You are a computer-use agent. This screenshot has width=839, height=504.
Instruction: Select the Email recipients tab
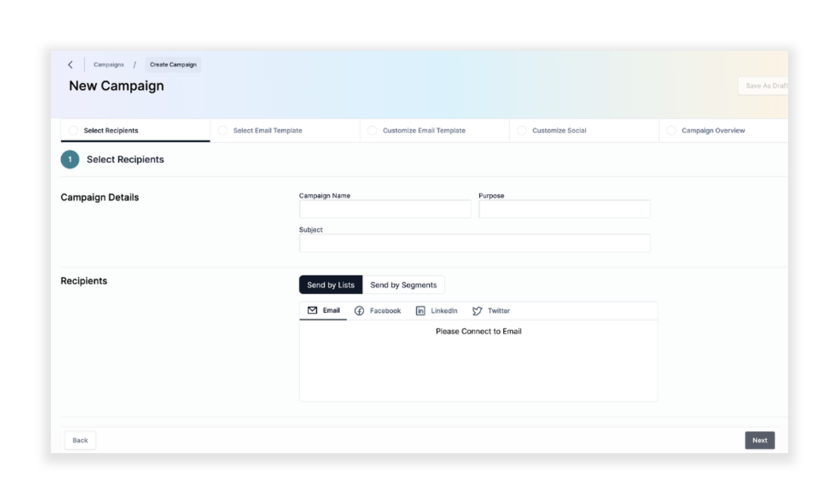pos(323,310)
